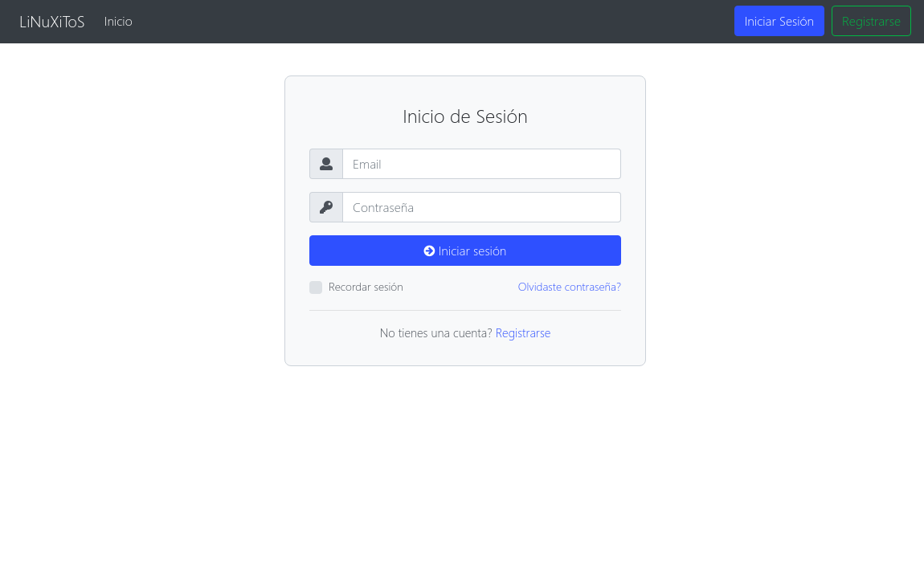Click the No tienes una cuenta? text
This screenshot has height=583, width=924.
tap(435, 332)
